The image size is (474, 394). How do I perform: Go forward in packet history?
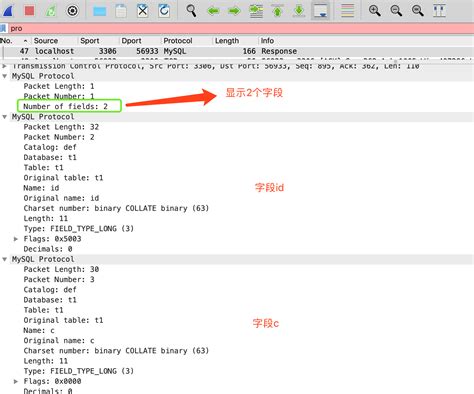point(234,11)
